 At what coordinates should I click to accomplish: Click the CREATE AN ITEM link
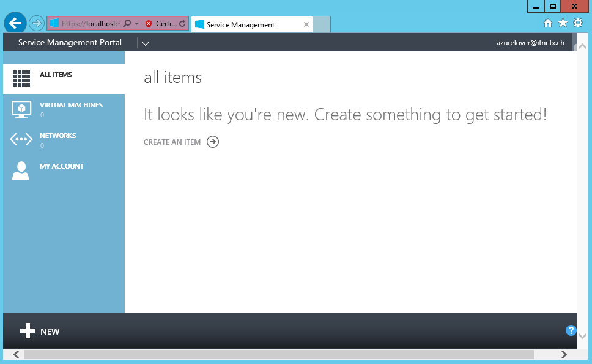pyautogui.click(x=172, y=142)
